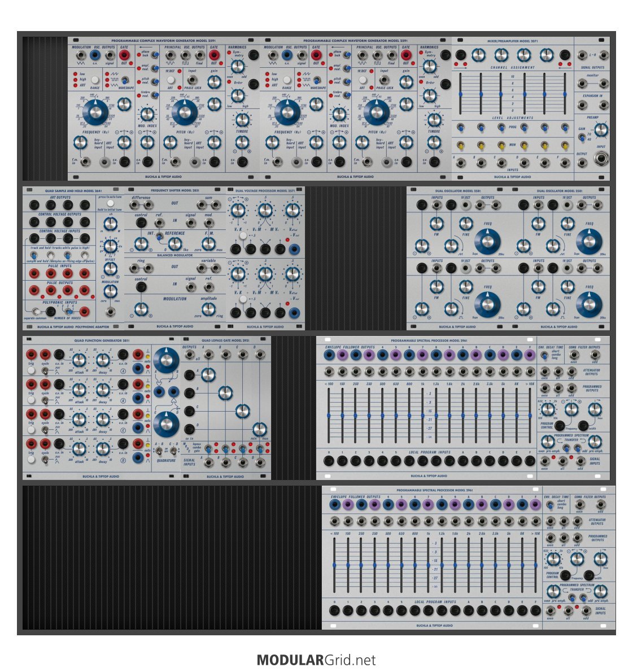
Task: Push the white manual trigger button in section D
Action: 31,459
